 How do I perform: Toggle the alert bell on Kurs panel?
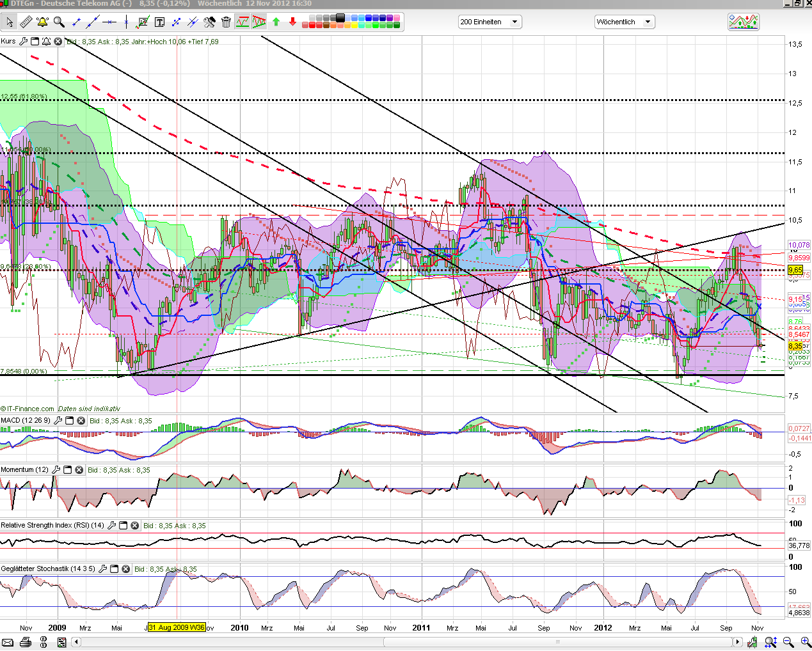coord(46,42)
